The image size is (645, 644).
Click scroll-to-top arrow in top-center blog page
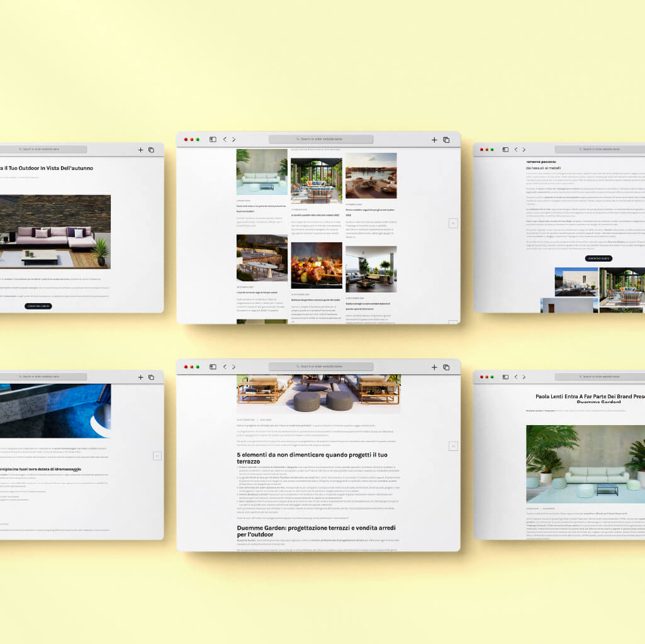(452, 223)
